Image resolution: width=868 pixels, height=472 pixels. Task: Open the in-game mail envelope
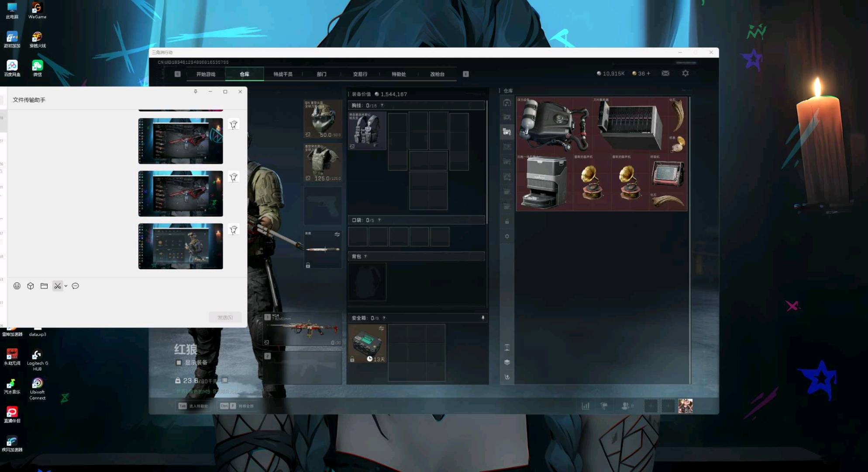tap(665, 73)
